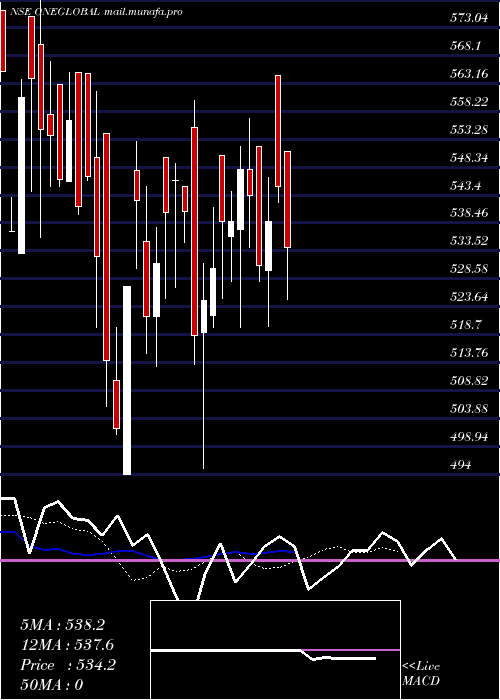Click the Price : 534.2 reading
Image resolution: width=500 pixels, height=700 pixels.
[68, 665]
